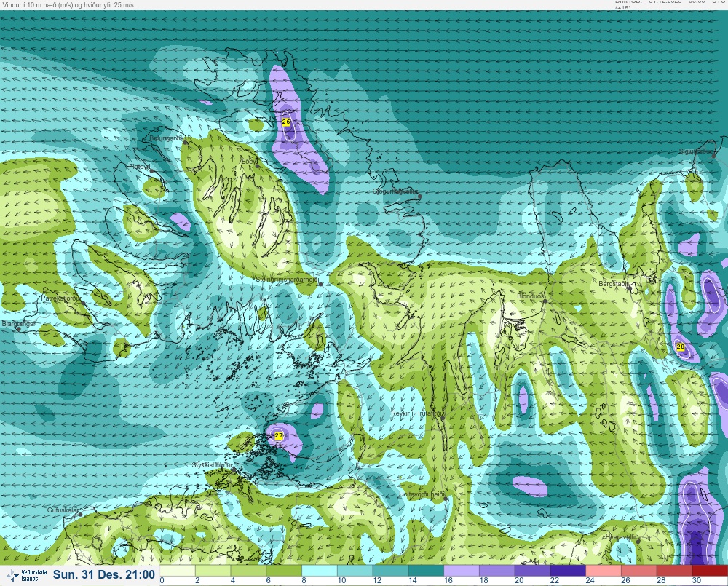
Task: Select the Hveravellir station label
Action: [621, 536]
